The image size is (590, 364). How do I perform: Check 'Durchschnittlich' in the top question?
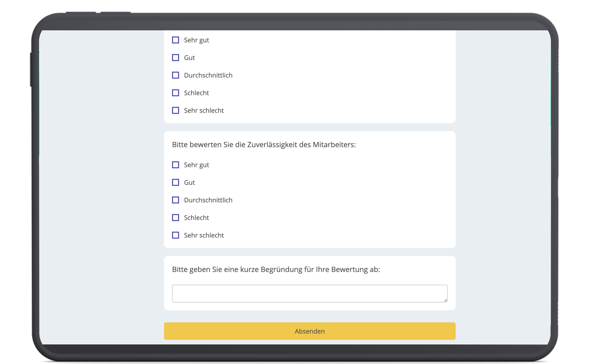(175, 75)
